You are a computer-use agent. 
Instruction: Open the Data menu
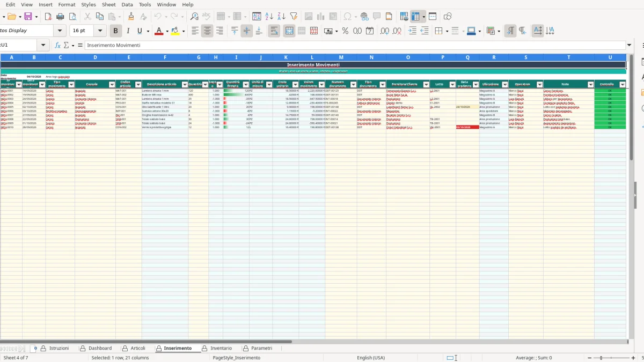[127, 4]
